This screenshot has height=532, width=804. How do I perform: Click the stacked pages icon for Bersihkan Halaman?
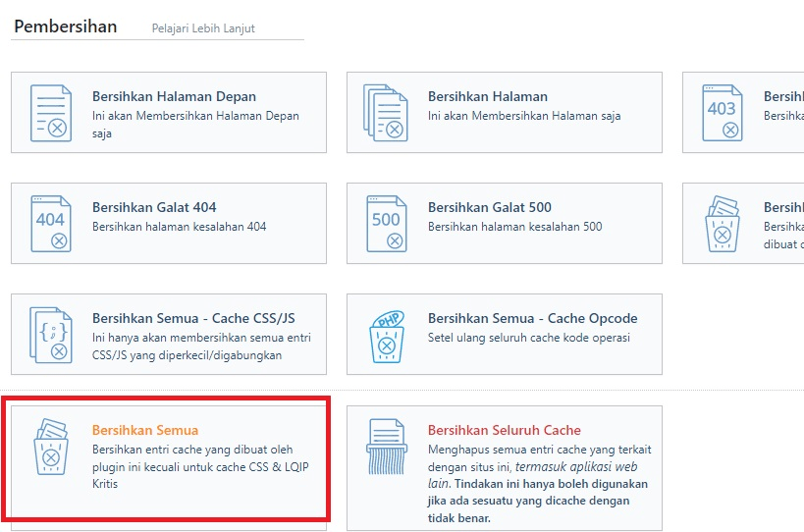[386, 113]
